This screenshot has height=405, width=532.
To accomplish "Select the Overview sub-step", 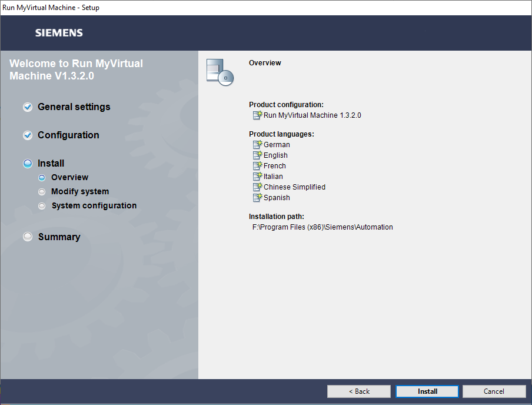I will (x=69, y=177).
